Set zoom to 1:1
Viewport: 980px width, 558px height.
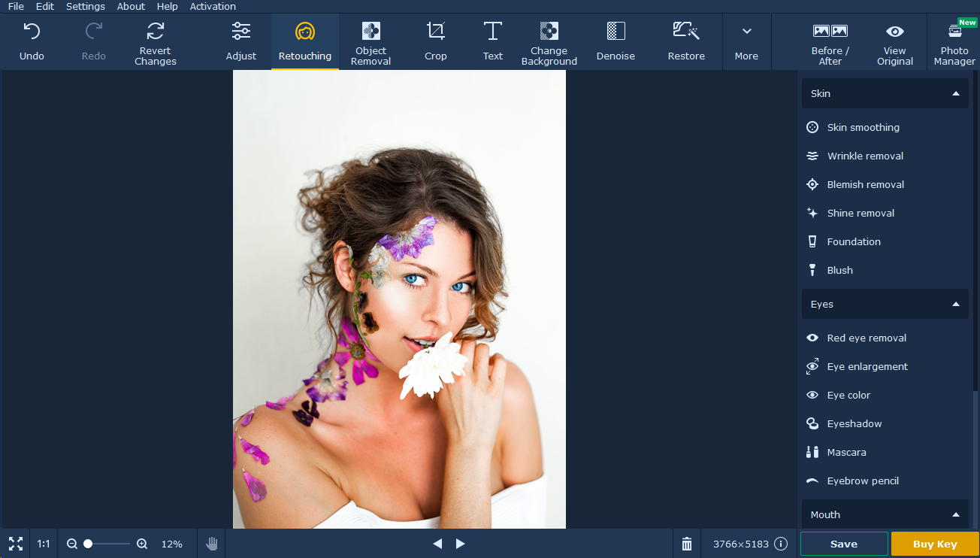(44, 544)
